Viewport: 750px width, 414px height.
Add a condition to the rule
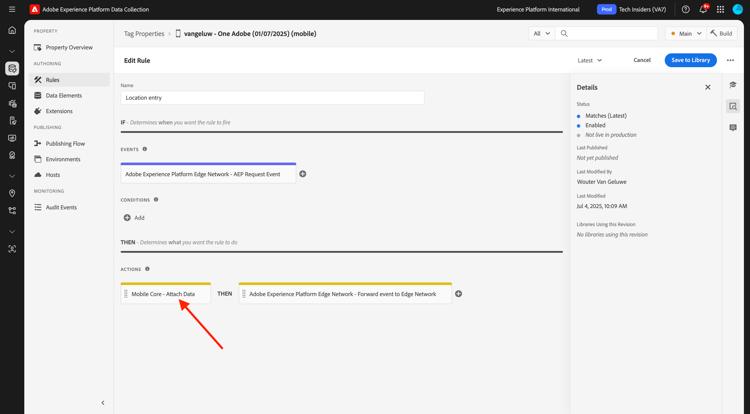tap(134, 218)
